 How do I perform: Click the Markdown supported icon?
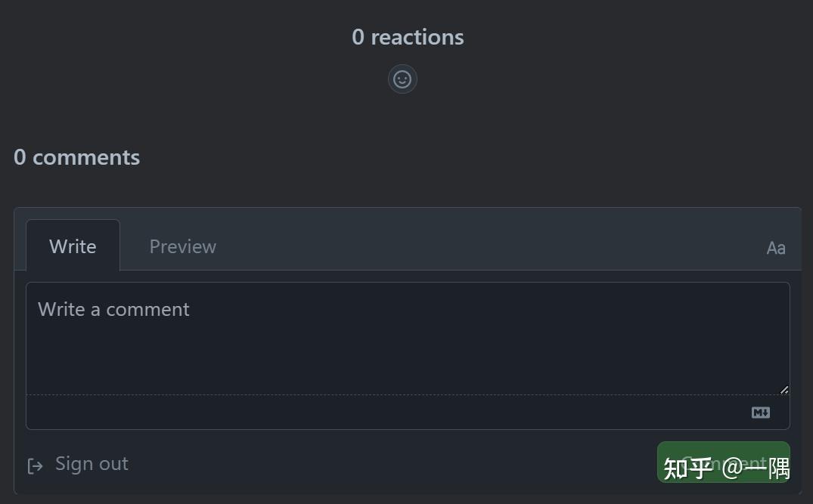[761, 413]
